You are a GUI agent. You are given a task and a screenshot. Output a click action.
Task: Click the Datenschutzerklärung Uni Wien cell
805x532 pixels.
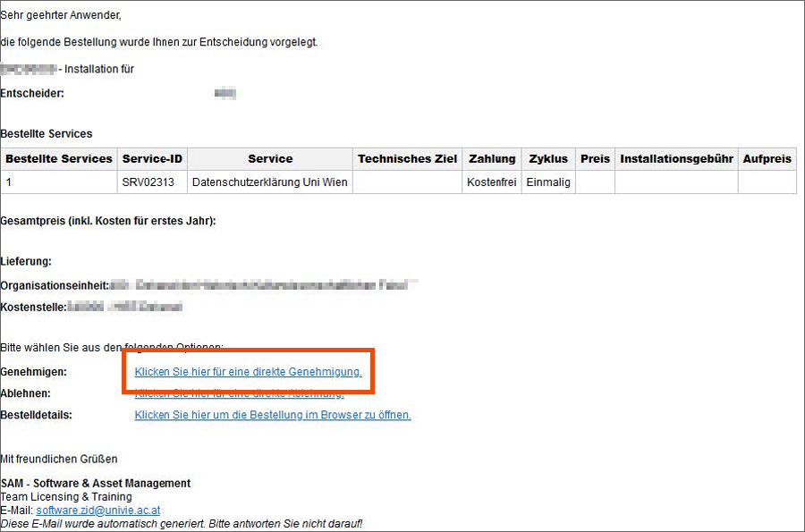[x=270, y=182]
